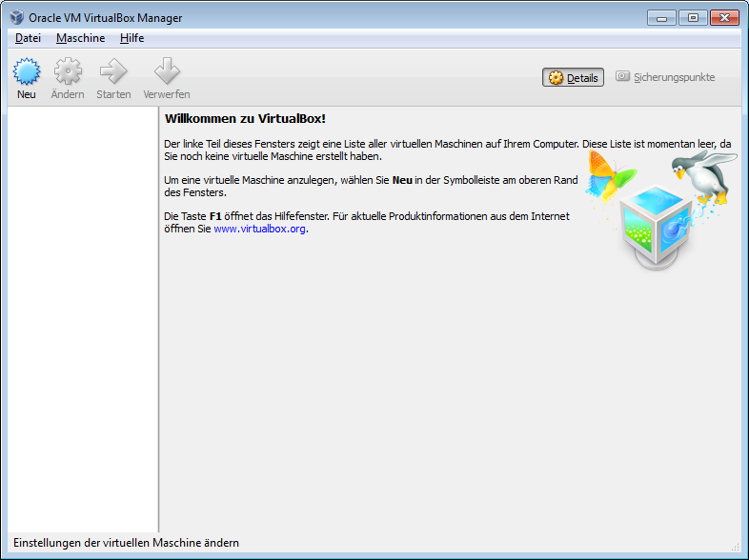The width and height of the screenshot is (749, 560).
Task: Click the Ändern gear toolbar icon
Action: [x=68, y=71]
